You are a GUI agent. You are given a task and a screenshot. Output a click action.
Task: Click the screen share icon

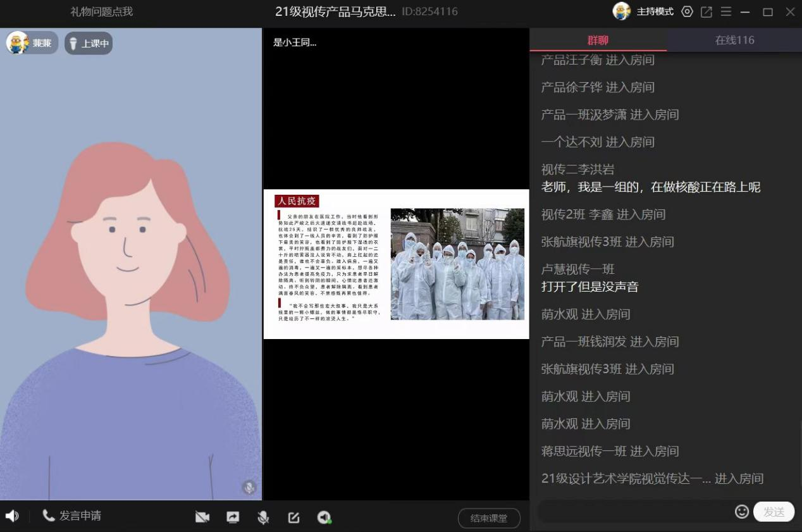point(233,517)
